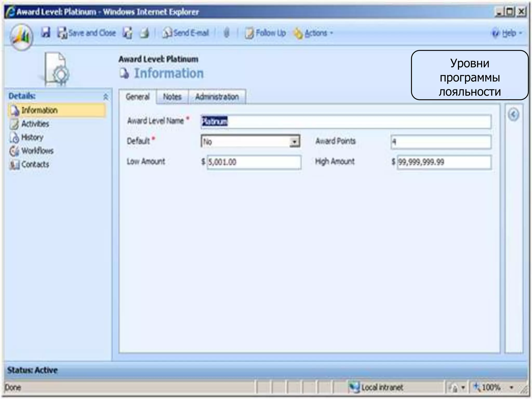The height and width of the screenshot is (399, 532).
Task: Switch to the Notes tab
Action: click(172, 97)
